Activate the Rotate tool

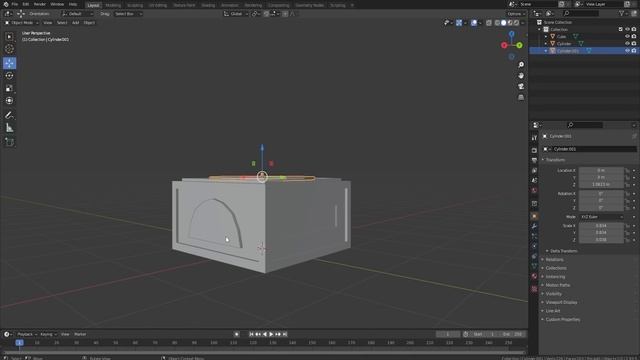tap(9, 76)
